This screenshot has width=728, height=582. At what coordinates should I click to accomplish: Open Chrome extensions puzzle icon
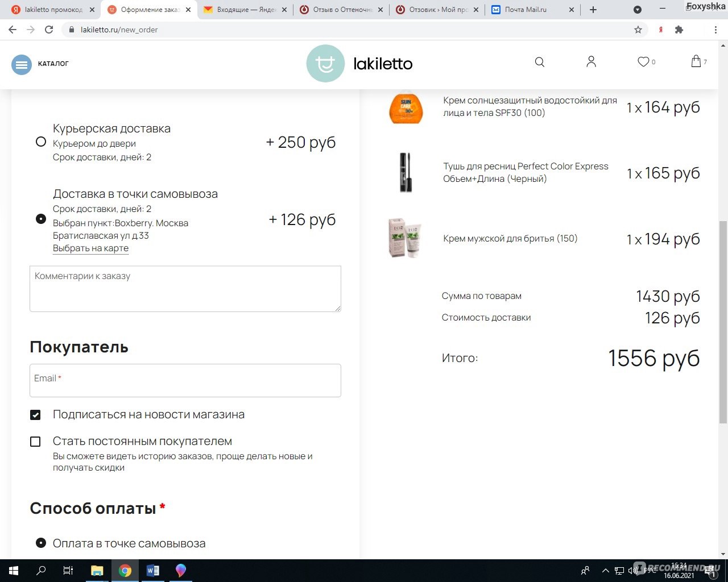pos(679,30)
